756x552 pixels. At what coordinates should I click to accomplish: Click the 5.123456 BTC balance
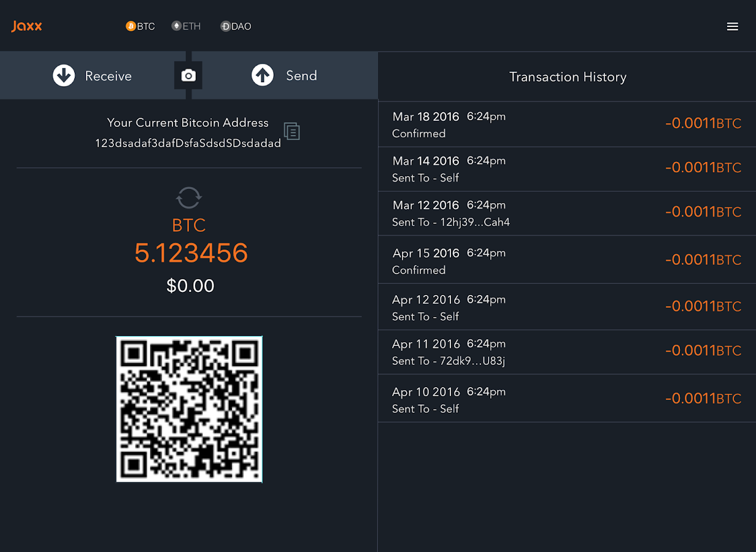pyautogui.click(x=191, y=253)
